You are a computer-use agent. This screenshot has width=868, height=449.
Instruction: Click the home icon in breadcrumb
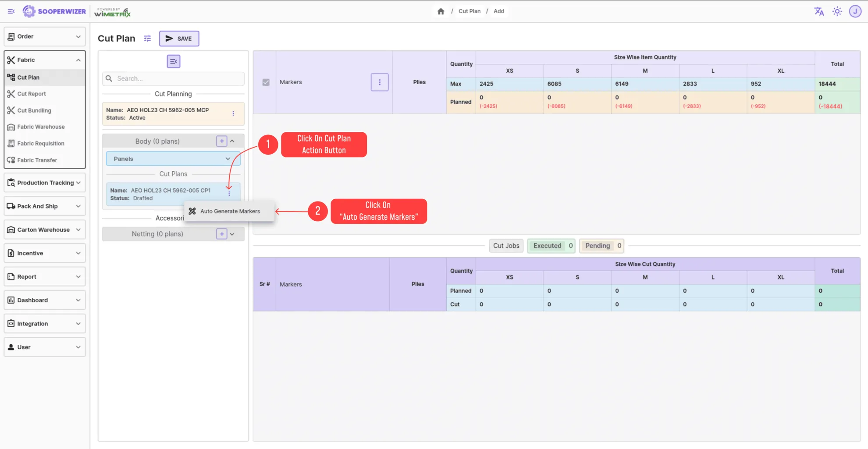pyautogui.click(x=441, y=11)
